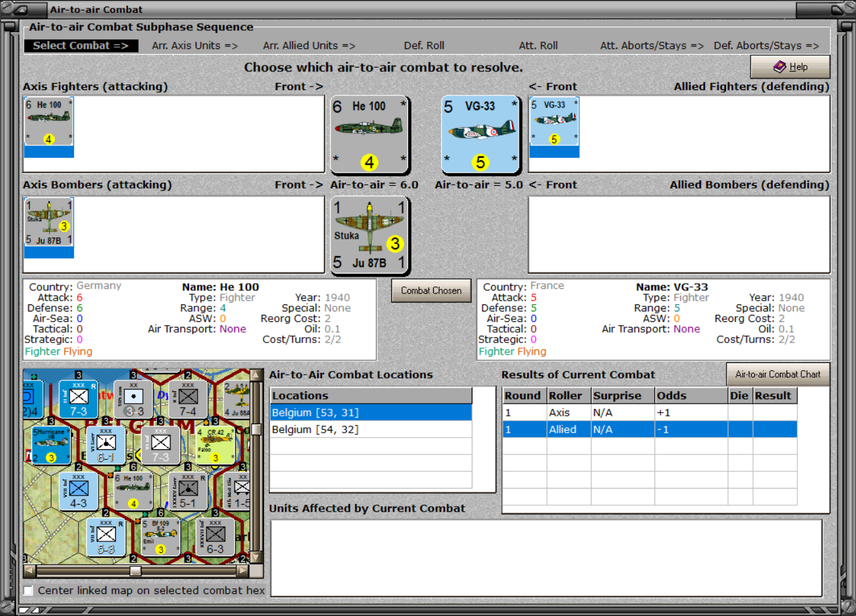Image resolution: width=856 pixels, height=616 pixels.
Task: Click the large Ju 87B Stuka front bomber counter
Action: (x=370, y=236)
